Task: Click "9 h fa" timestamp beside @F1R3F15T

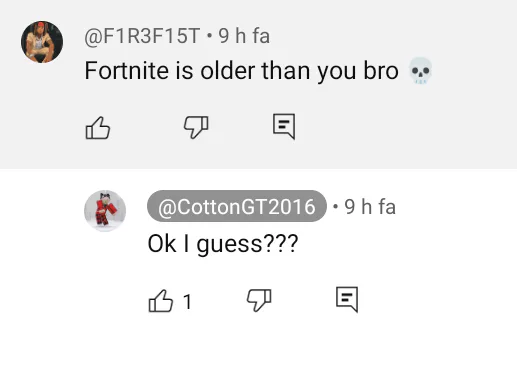Action: (244, 36)
